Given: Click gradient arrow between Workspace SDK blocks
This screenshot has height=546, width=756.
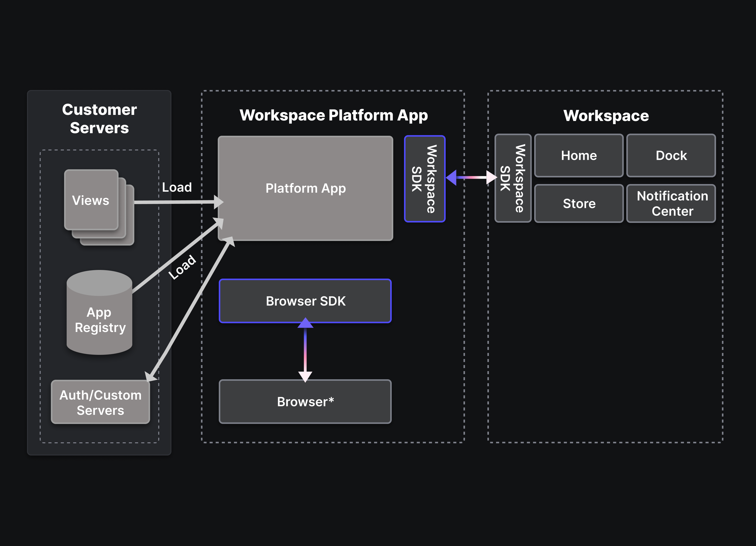Looking at the screenshot, I should click(x=471, y=177).
